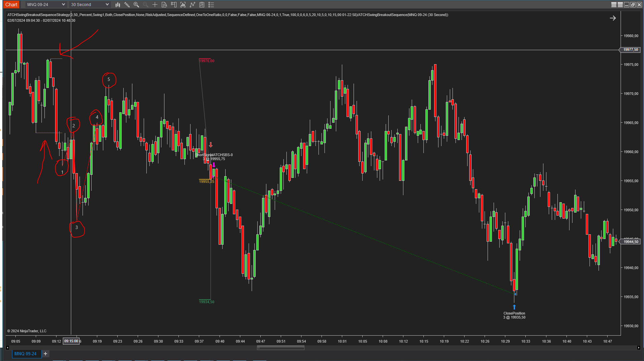This screenshot has width=644, height=361.
Task: Open the 30 Second interval dropdown
Action: click(x=90, y=5)
